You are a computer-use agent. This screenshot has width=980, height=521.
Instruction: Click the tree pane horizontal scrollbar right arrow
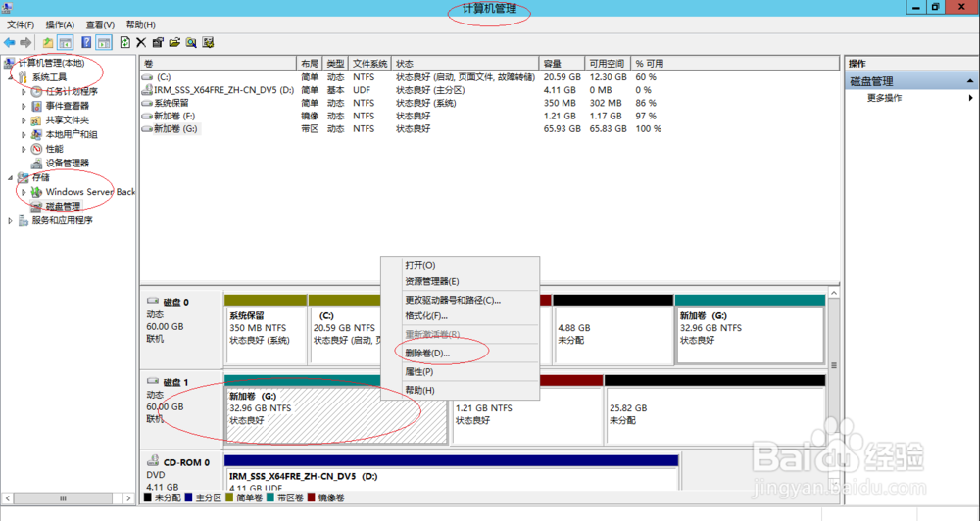coord(128,498)
